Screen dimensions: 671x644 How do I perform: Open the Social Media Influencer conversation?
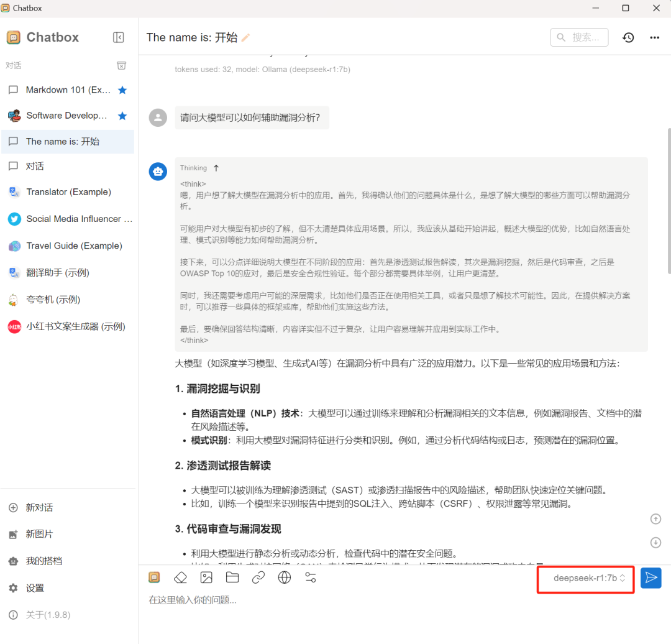[x=68, y=219]
